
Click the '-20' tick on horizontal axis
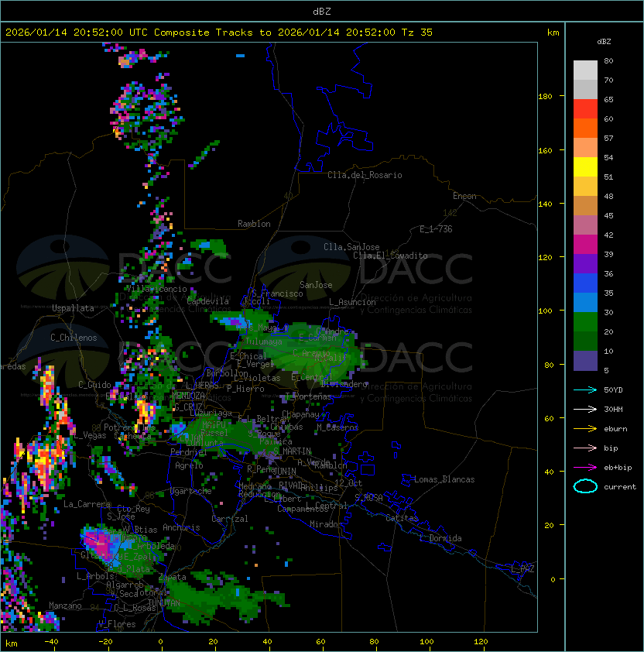[105, 642]
